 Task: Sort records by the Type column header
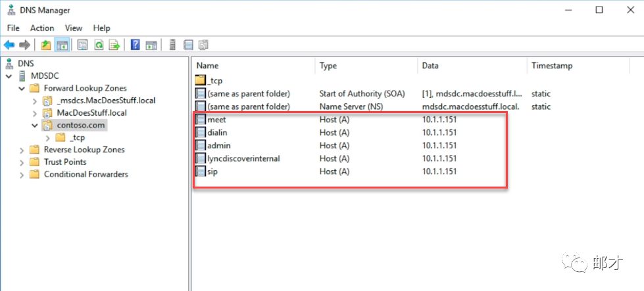click(328, 66)
